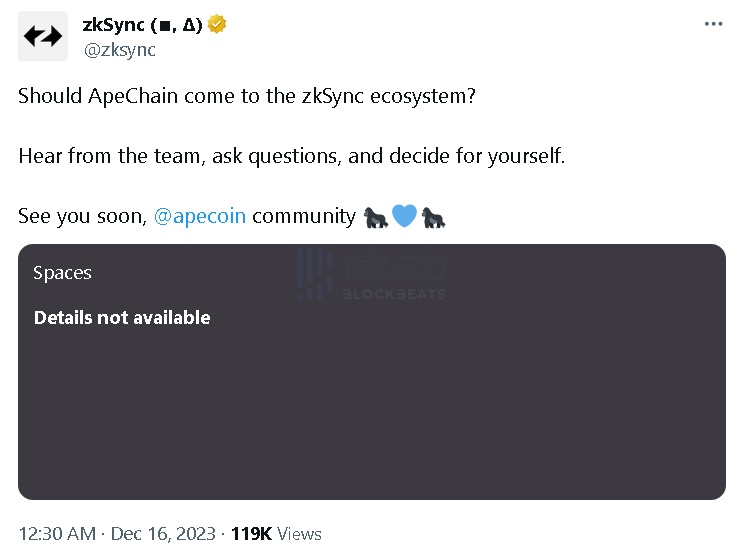Open the three-dot more options menu

(713, 24)
